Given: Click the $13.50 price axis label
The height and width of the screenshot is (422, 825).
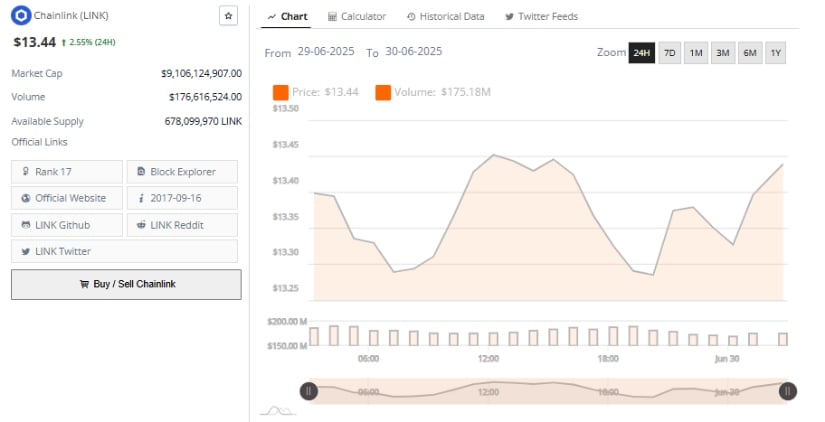Looking at the screenshot, I should (x=286, y=108).
